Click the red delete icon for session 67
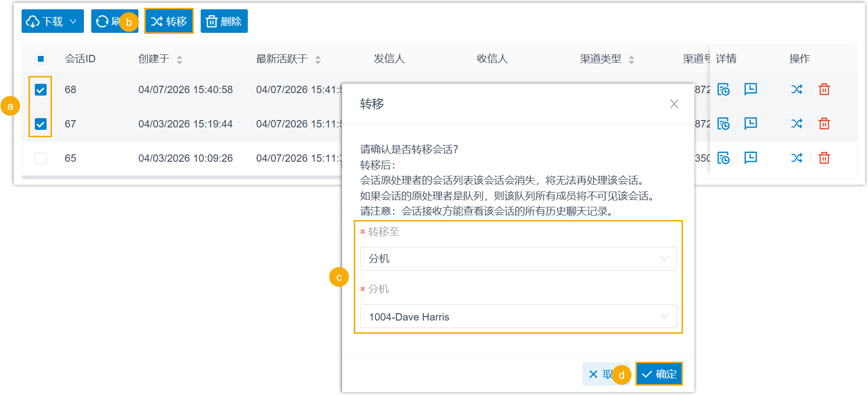Screen dimensions: 868x395 (x=824, y=123)
